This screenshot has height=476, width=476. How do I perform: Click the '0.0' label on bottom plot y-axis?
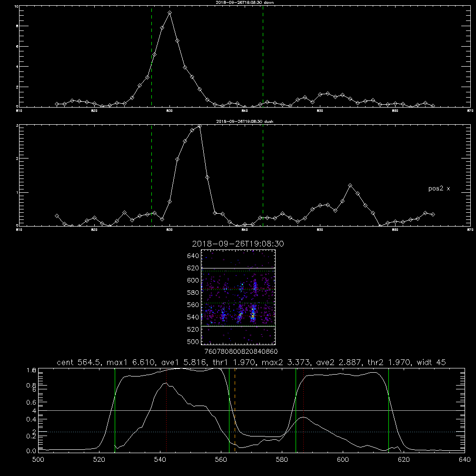pyautogui.click(x=31, y=451)
